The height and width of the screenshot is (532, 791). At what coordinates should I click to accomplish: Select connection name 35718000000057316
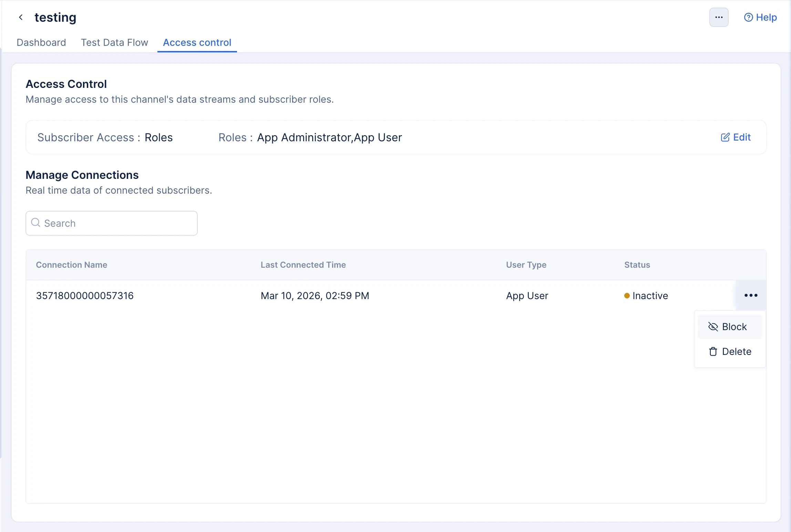[85, 296]
